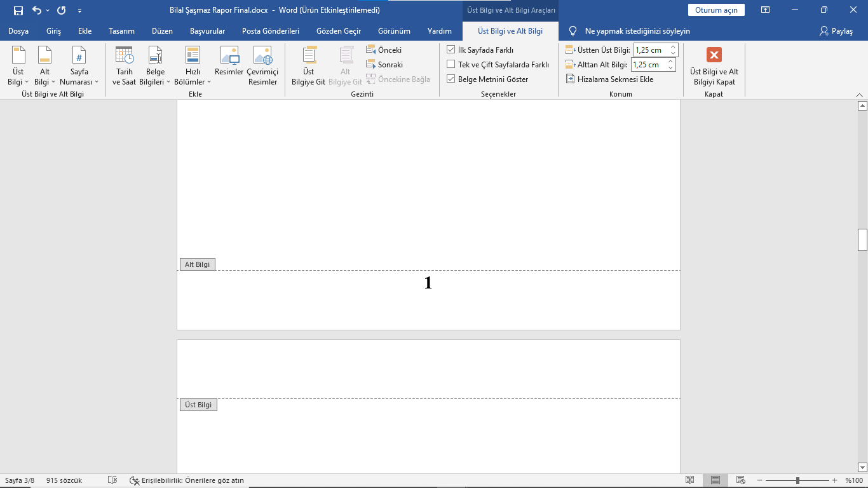Undo the last action
Viewport: 868px width, 488px height.
point(36,10)
